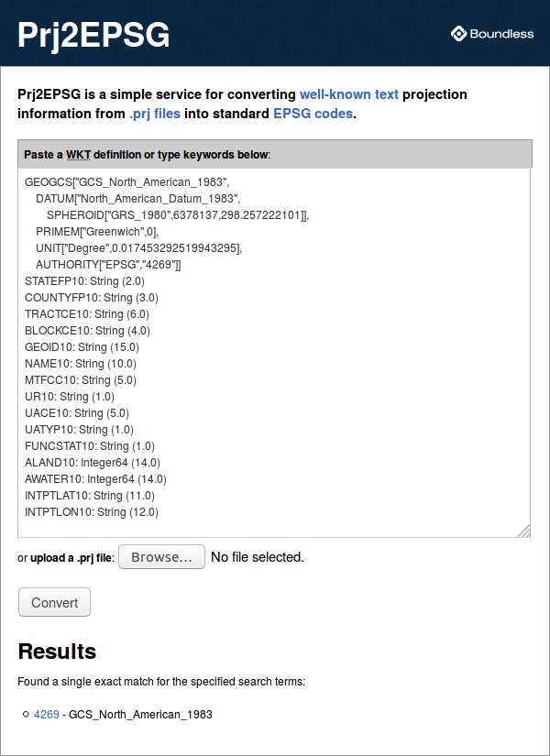Image resolution: width=550 pixels, height=756 pixels.
Task: Click the ALAND10 Integer64 line in textarea
Action: click(93, 463)
